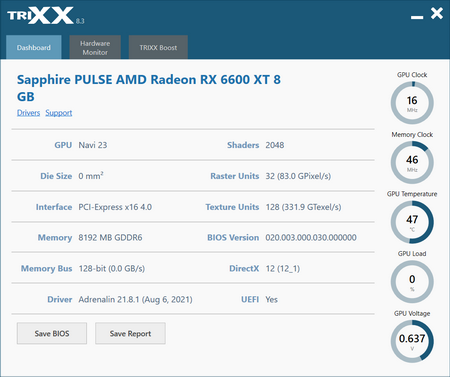Click the Save BIOS button

pyautogui.click(x=52, y=333)
